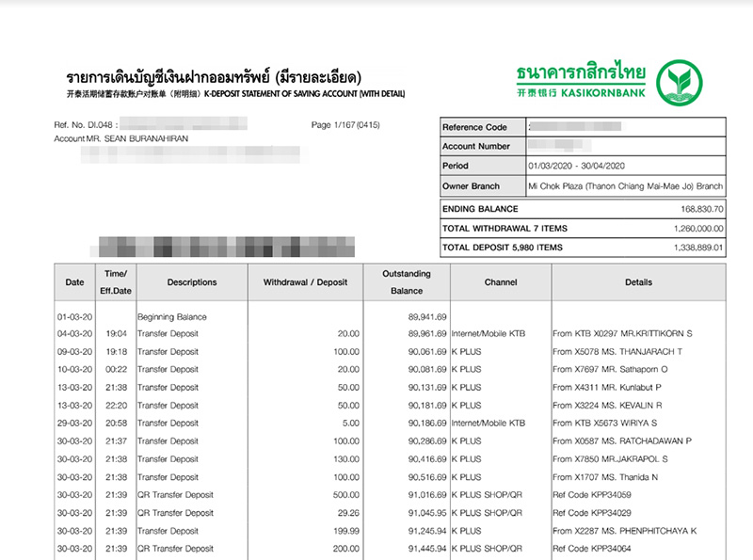The height and width of the screenshot is (560, 753).
Task: Select From X2287 MS. PHENPHITCHAYA K detail
Action: coord(625,531)
